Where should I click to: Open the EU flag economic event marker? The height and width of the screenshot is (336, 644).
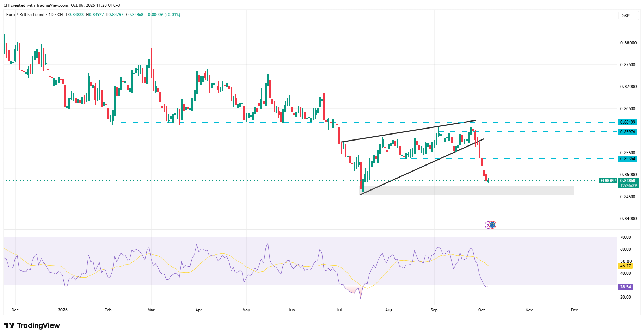tap(493, 225)
